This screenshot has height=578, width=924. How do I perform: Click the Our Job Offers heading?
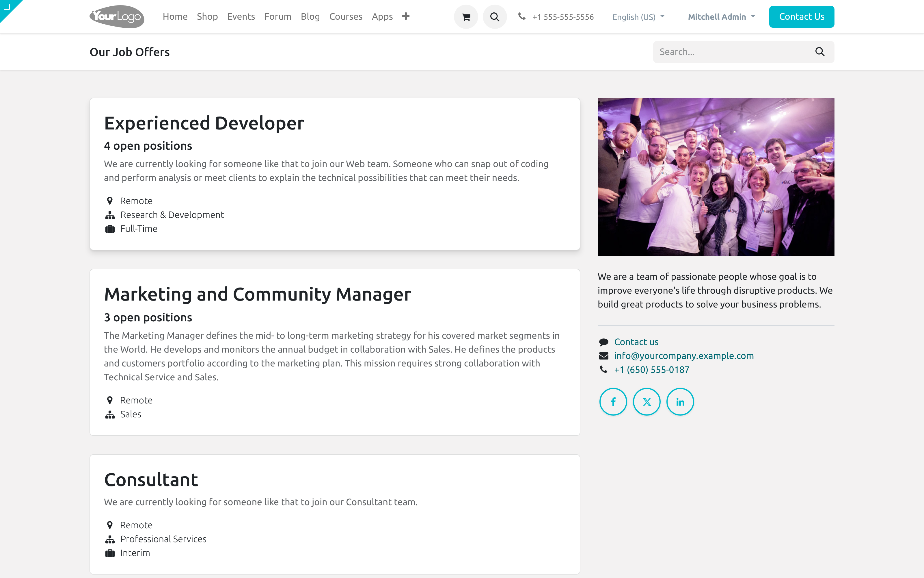(129, 52)
